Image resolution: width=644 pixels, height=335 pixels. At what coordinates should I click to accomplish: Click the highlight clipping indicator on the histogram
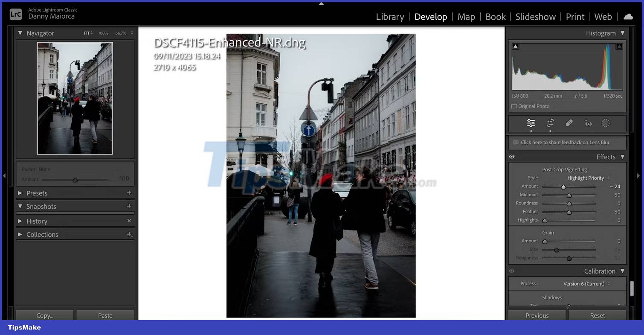(x=619, y=46)
